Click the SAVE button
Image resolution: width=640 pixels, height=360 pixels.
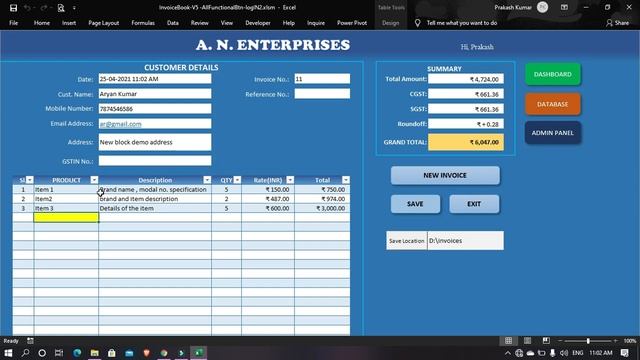(x=415, y=204)
